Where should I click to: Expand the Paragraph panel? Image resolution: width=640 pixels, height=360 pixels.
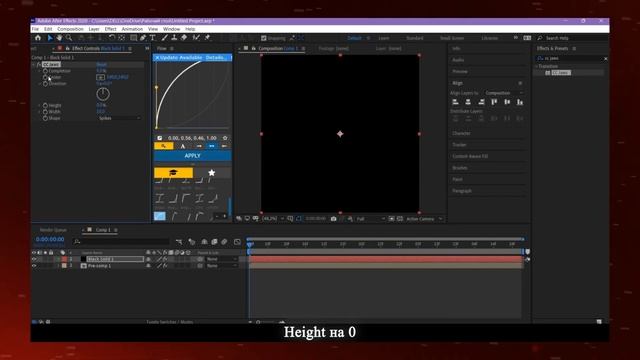coord(462,191)
